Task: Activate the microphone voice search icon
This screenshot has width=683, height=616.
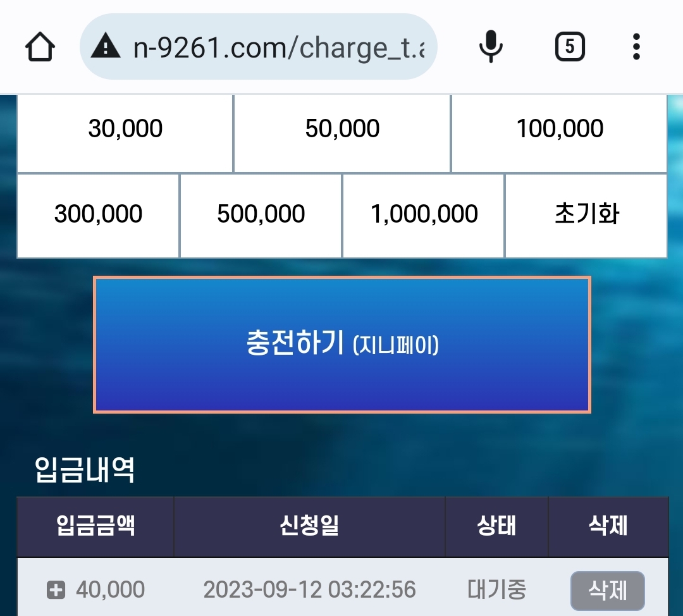Action: pos(491,47)
